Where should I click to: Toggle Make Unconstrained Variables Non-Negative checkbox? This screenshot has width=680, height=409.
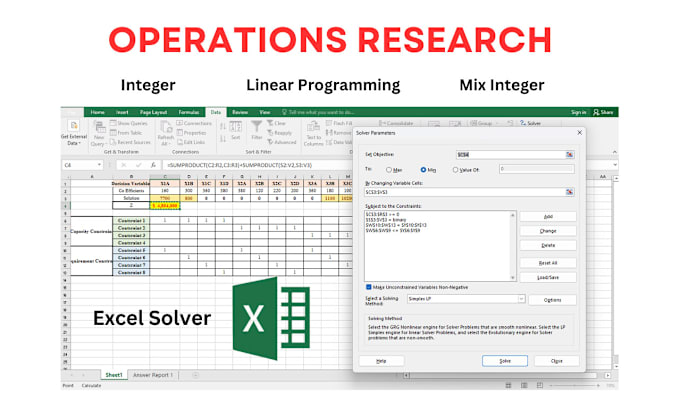[369, 287]
